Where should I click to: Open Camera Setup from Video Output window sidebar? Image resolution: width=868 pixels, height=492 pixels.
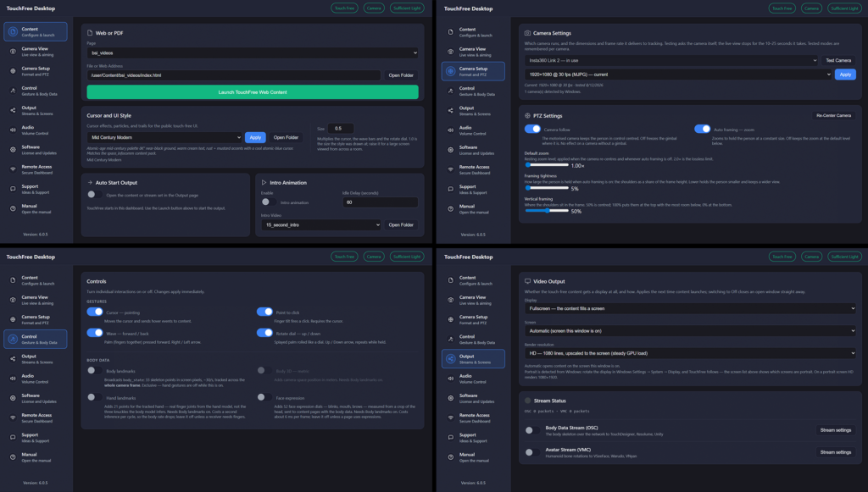(473, 319)
